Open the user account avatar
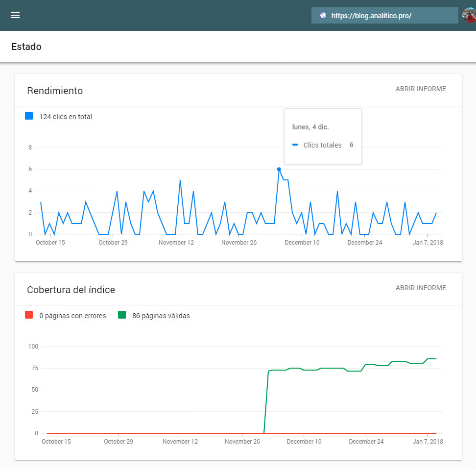Image resolution: width=476 pixels, height=475 pixels. (469, 15)
